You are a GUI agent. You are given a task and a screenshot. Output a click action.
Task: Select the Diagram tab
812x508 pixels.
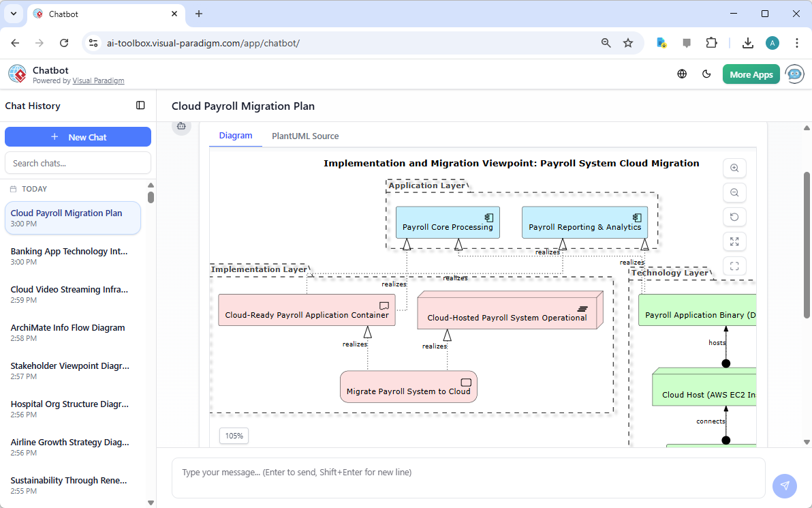[235, 136]
